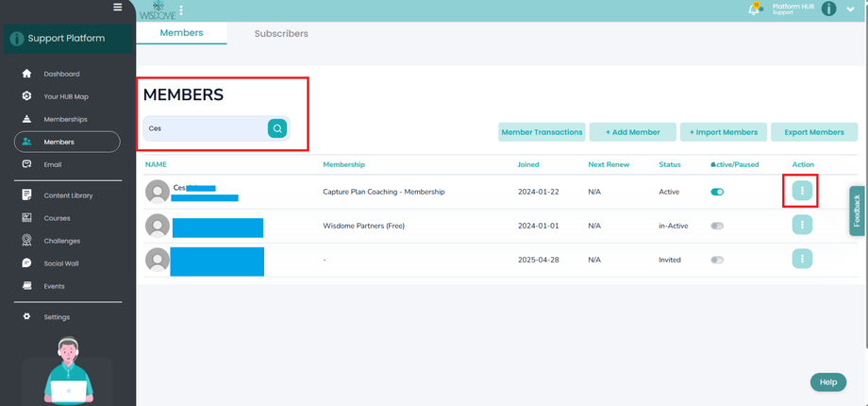Click the + Import Members button
Viewport: 868px width, 406px height.
pos(724,132)
